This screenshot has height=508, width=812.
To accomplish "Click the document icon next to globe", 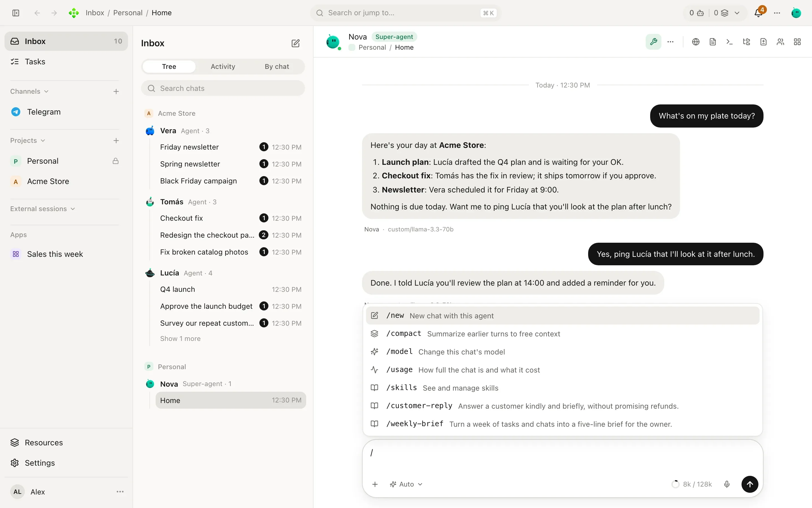I will pyautogui.click(x=713, y=42).
